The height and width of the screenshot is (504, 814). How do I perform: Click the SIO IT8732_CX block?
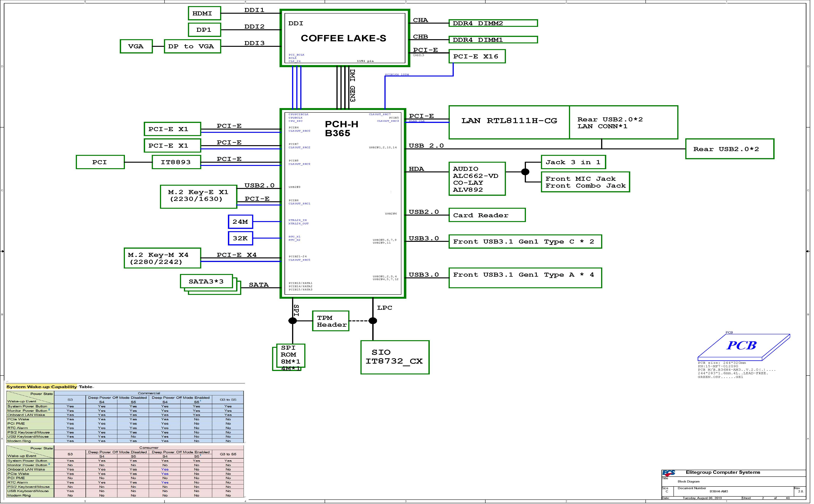coord(395,357)
